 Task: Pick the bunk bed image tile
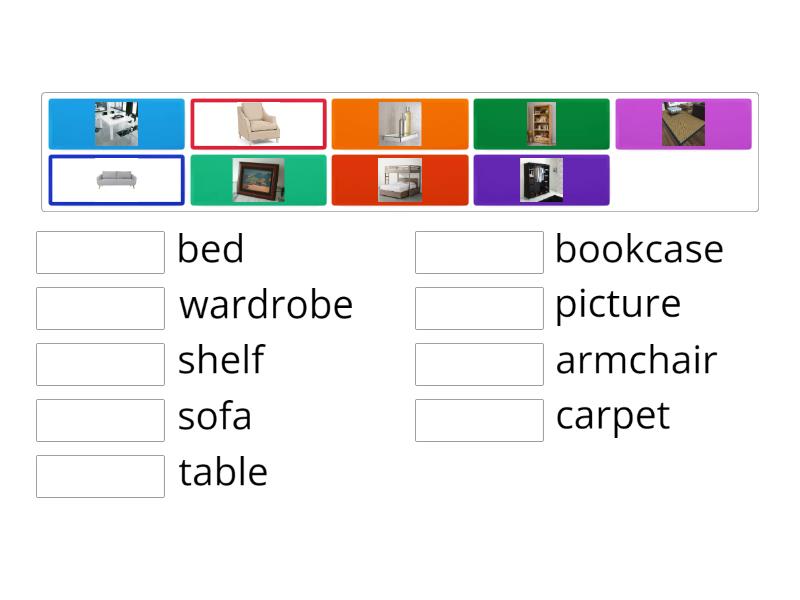(x=400, y=180)
